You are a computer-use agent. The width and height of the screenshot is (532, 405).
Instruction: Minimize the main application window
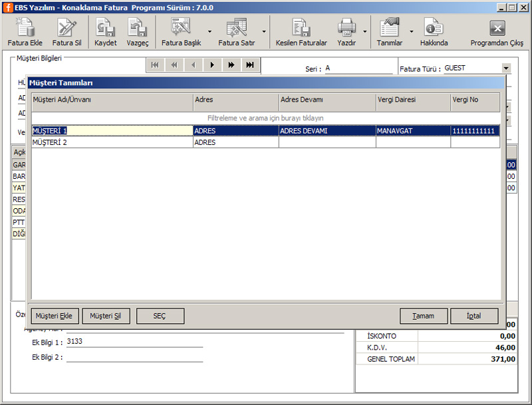pyautogui.click(x=501, y=7)
